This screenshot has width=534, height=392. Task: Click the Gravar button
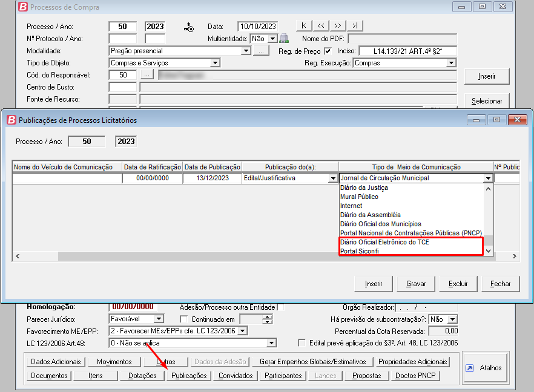pyautogui.click(x=416, y=284)
